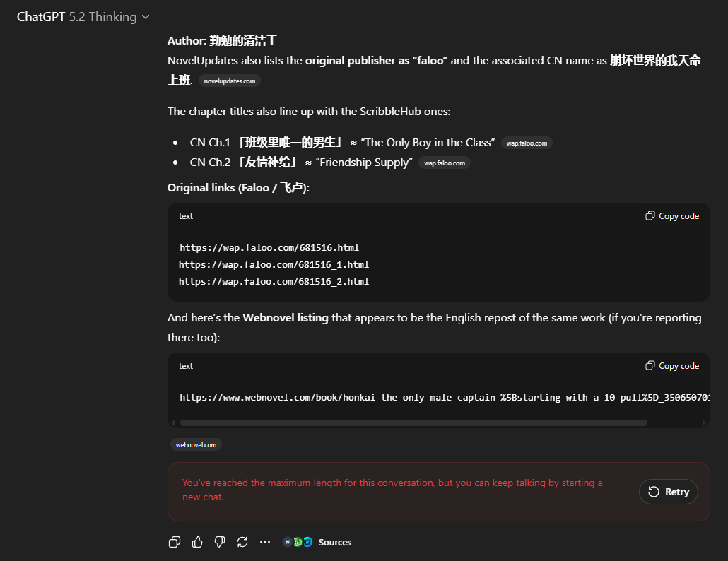Click the source favicons beside Sources
Viewport: 728px width, 561px height.
tap(298, 542)
